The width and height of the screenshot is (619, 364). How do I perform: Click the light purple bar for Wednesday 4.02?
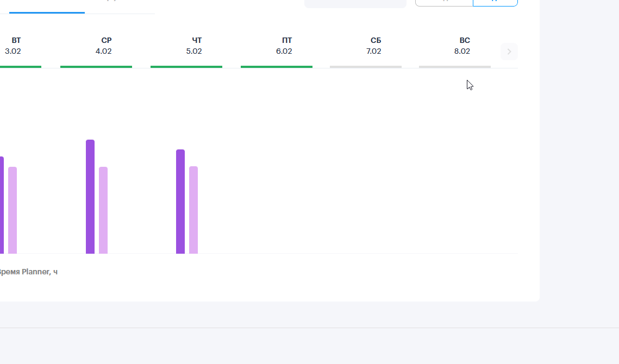103,210
